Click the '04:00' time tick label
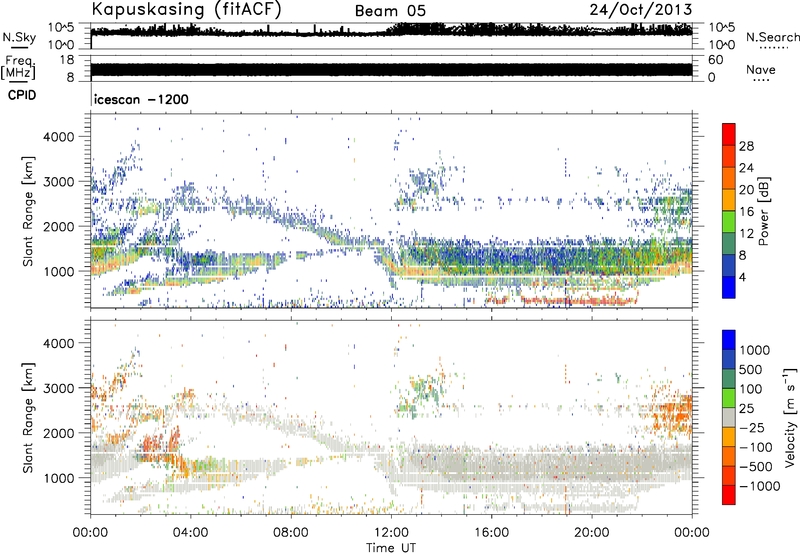This screenshot has height=554, width=800. [190, 533]
